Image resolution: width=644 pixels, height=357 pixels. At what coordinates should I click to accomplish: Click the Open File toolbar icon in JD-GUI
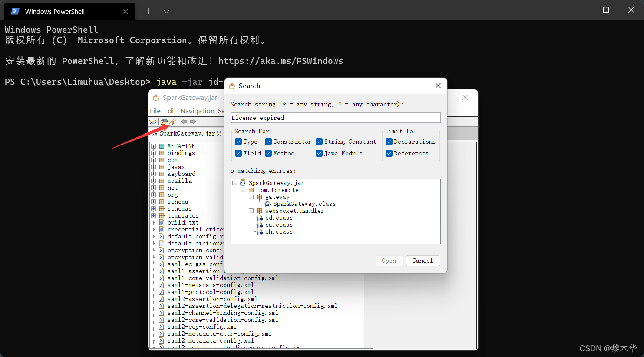pyautogui.click(x=153, y=122)
